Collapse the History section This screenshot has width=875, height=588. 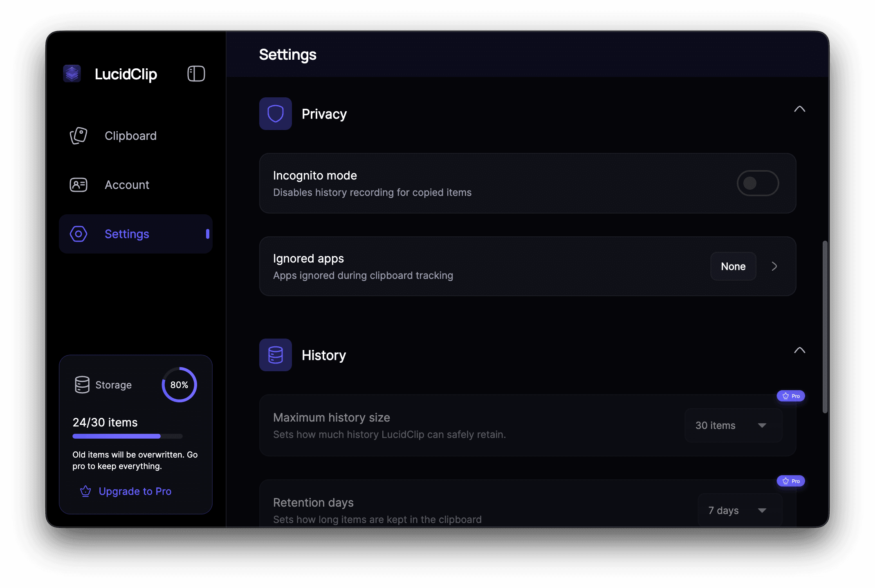[800, 350]
